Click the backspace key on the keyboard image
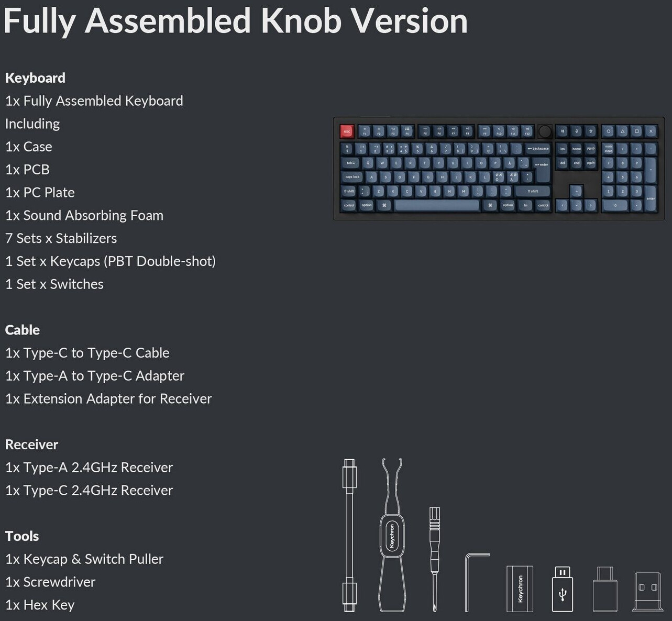Viewport: 672px width, 621px height. [538, 149]
